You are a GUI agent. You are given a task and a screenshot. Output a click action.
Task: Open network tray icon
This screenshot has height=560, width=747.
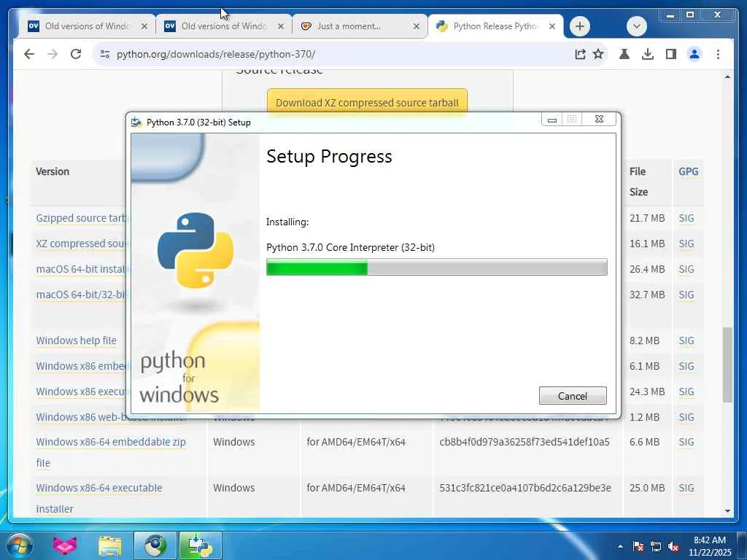click(656, 546)
